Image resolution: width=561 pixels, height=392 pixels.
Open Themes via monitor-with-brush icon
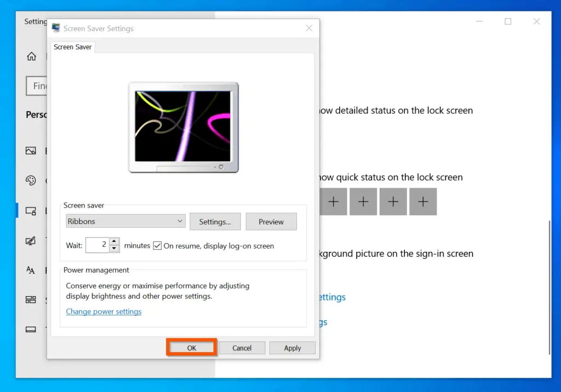click(31, 241)
